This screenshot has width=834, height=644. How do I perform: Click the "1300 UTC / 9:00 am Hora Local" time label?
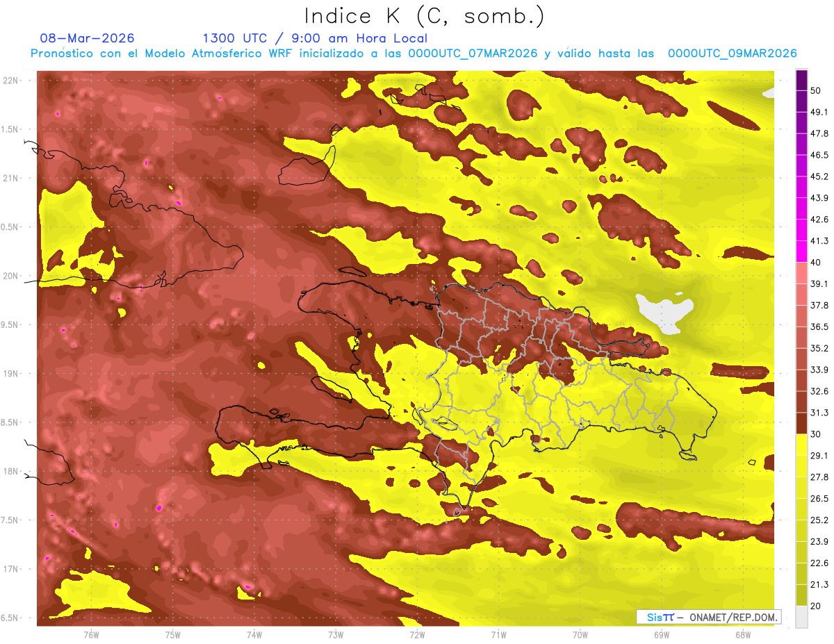pos(315,38)
